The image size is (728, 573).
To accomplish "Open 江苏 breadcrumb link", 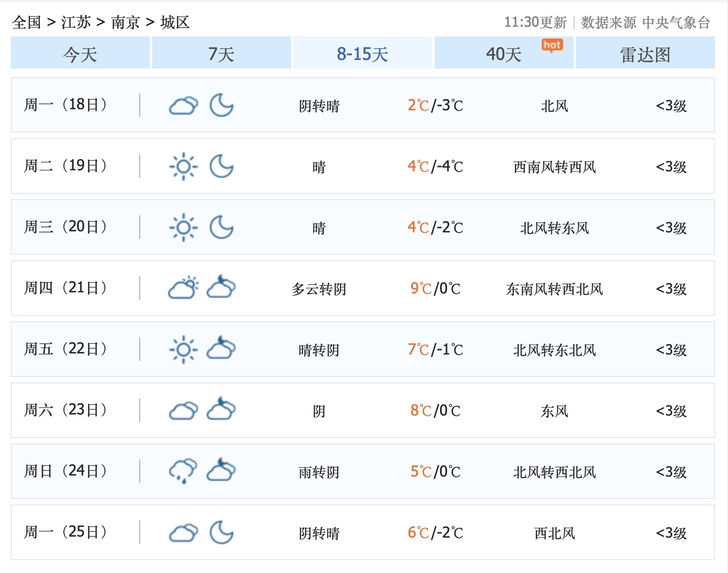I will click(76, 22).
